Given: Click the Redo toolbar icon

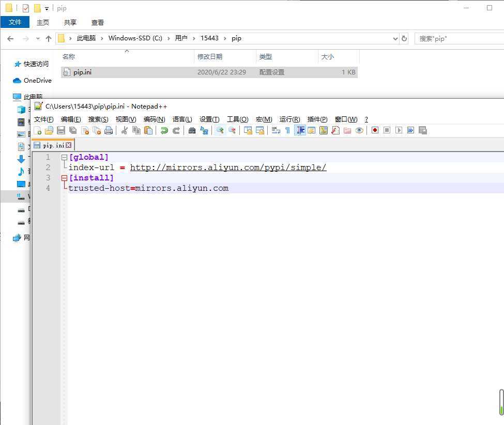Looking at the screenshot, I should point(176,130).
